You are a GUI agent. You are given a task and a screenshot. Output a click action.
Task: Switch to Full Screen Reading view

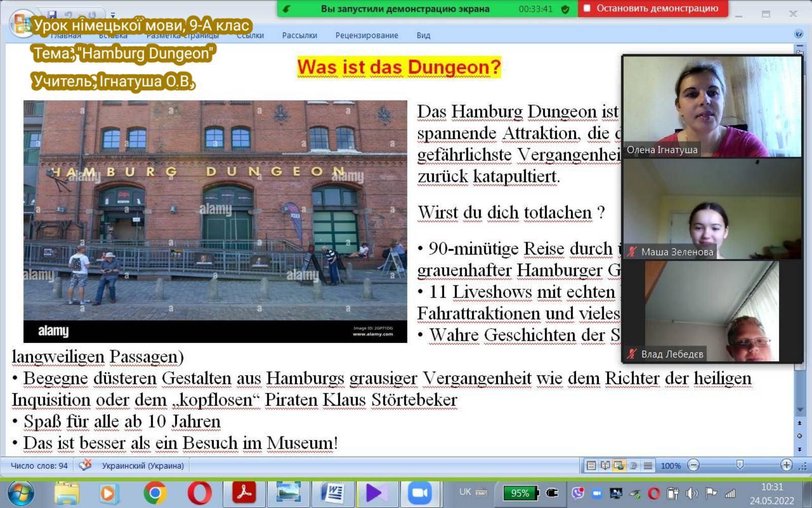pos(605,465)
